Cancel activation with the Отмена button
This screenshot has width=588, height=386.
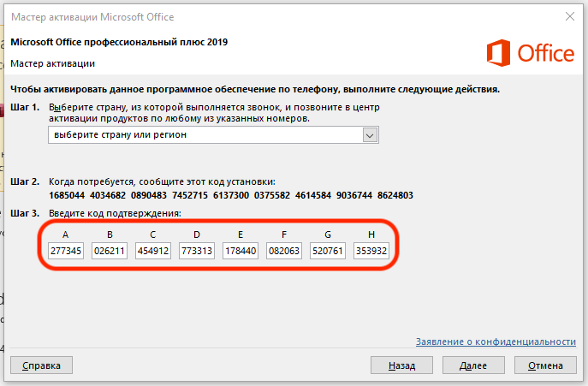(545, 365)
